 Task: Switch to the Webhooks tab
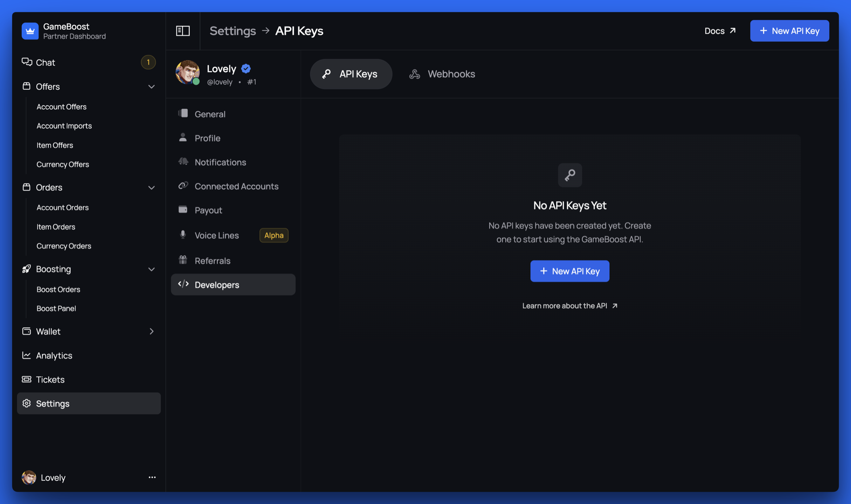[x=442, y=74]
